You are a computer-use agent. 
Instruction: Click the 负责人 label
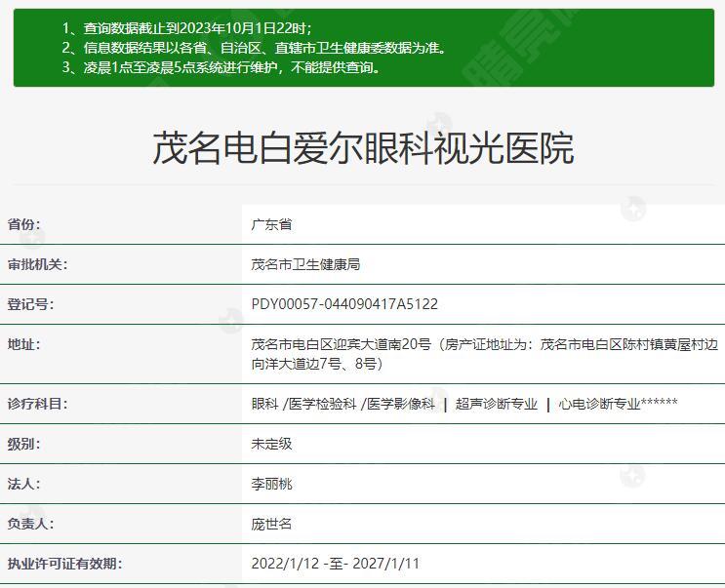(x=30, y=524)
